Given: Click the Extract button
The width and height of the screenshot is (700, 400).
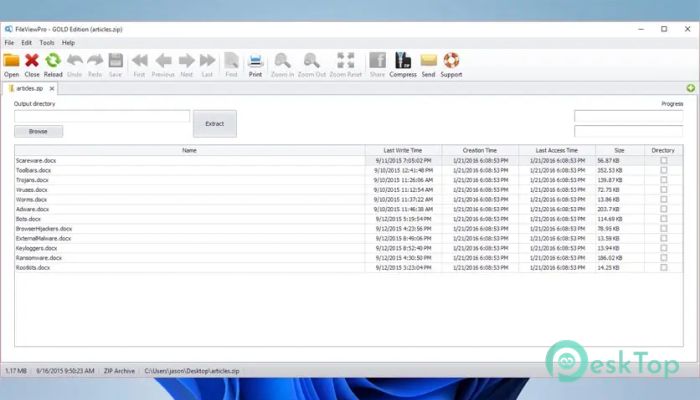Looking at the screenshot, I should tap(215, 124).
